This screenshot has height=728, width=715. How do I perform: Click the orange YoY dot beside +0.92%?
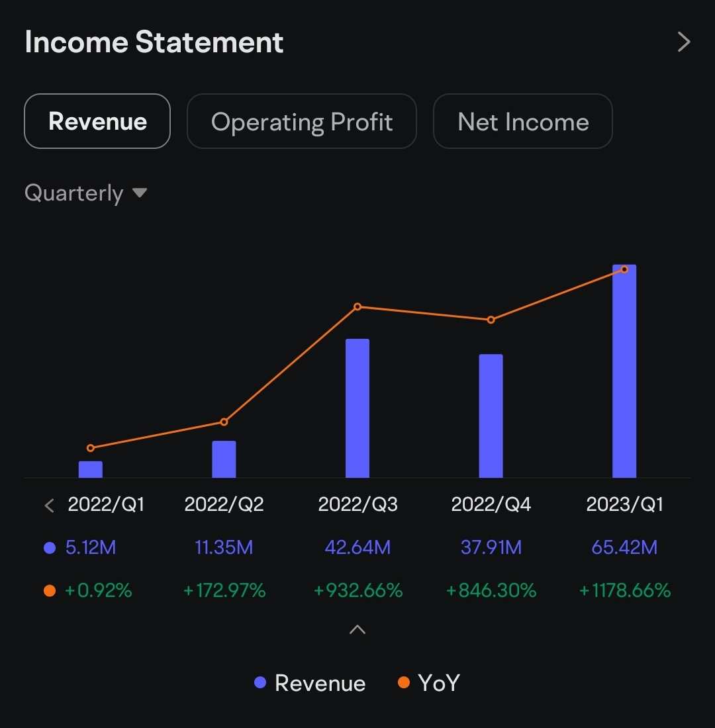49,590
